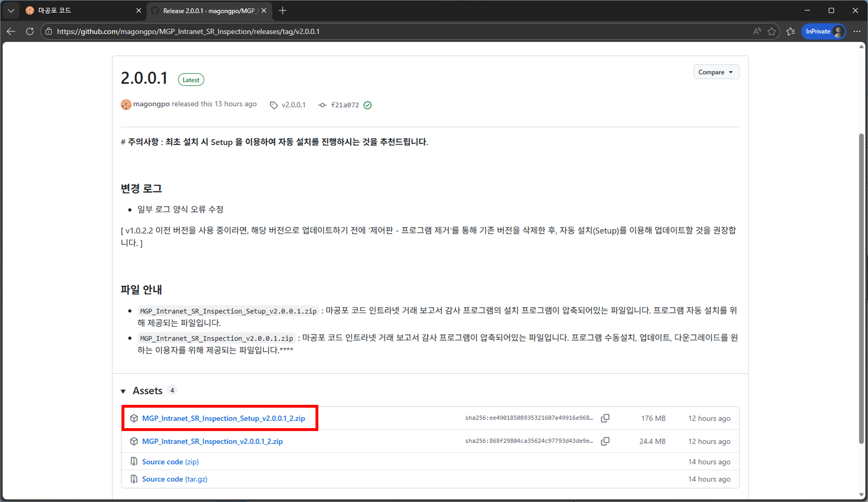Click the verified badge next to commit f21a072
Image resolution: width=868 pixels, height=502 pixels.
click(x=367, y=105)
